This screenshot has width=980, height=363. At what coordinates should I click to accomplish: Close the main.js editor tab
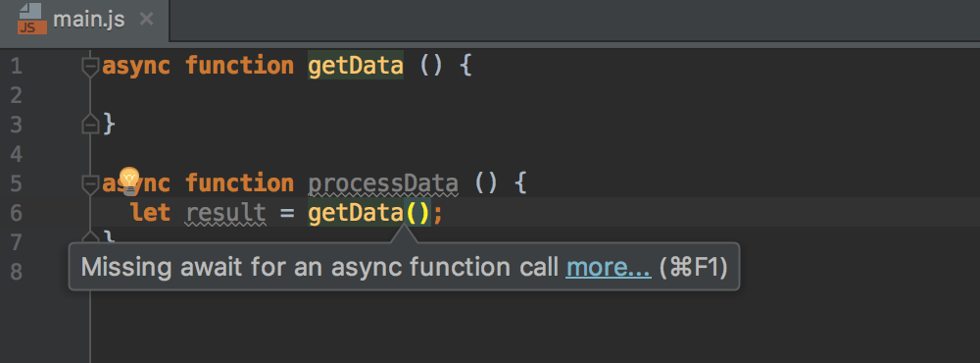tap(146, 20)
